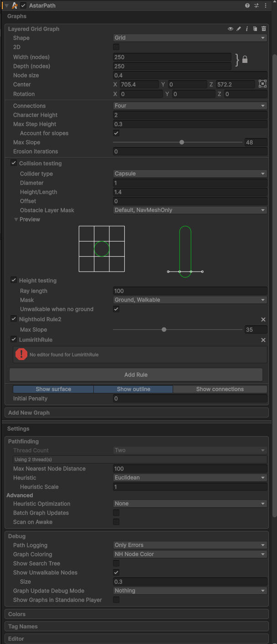Viewport: 277px width, 644px height.
Task: Click the Node size input field
Action: tap(190, 75)
